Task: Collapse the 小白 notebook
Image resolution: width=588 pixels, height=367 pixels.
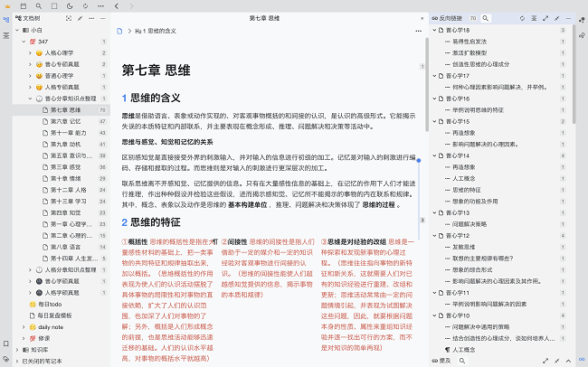Action: 17,30
